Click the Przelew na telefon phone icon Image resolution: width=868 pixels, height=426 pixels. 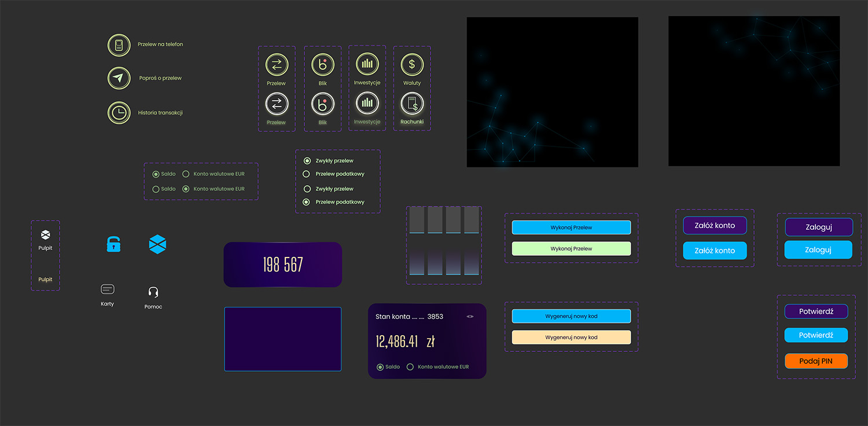[x=119, y=45]
